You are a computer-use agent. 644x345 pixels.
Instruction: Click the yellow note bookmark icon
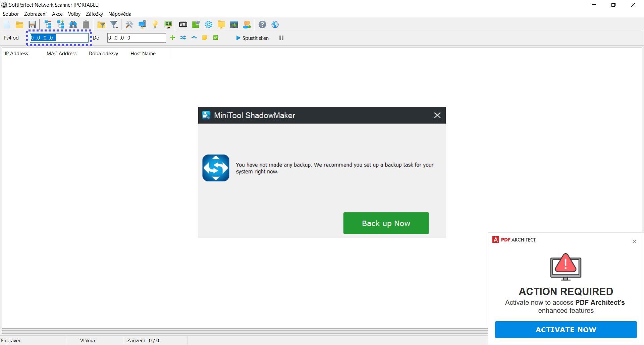pyautogui.click(x=205, y=38)
